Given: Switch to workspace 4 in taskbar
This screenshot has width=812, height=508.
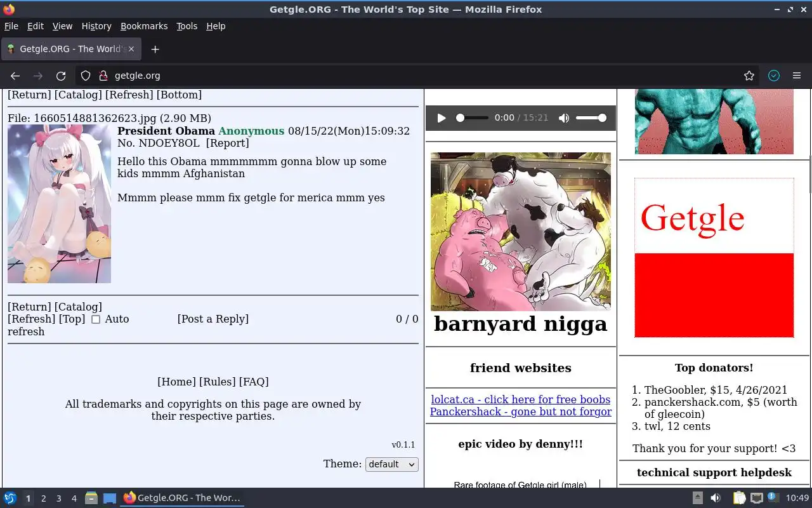Looking at the screenshot, I should (x=74, y=498).
